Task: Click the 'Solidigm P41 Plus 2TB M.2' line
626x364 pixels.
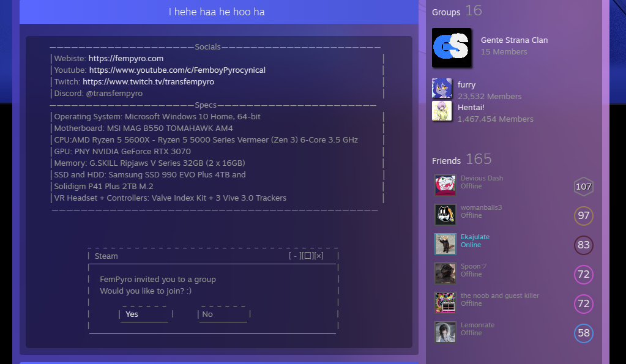Action: coord(104,186)
